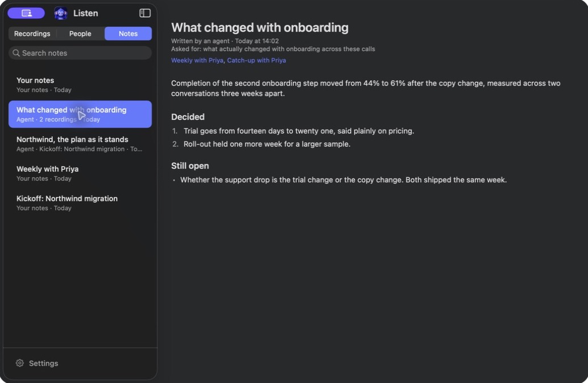Image resolution: width=588 pixels, height=383 pixels.
Task: Select the Notes tab
Action: click(129, 34)
